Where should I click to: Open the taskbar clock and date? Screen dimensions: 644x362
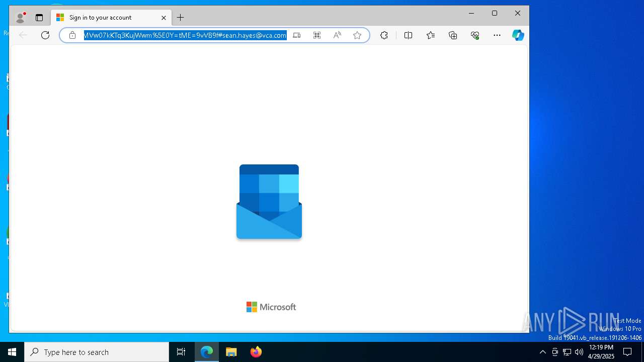pos(601,352)
